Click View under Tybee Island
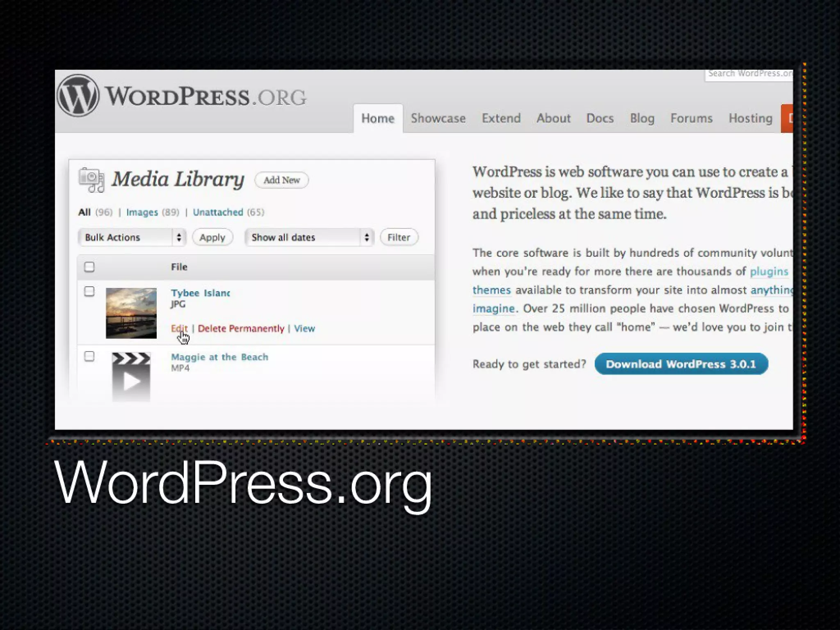Screen dimensions: 840x630 (305, 329)
